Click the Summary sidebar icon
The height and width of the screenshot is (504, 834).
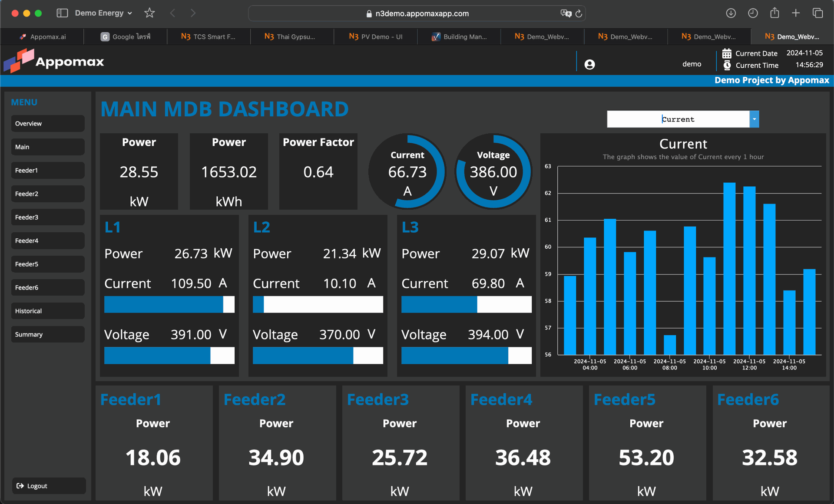(47, 334)
